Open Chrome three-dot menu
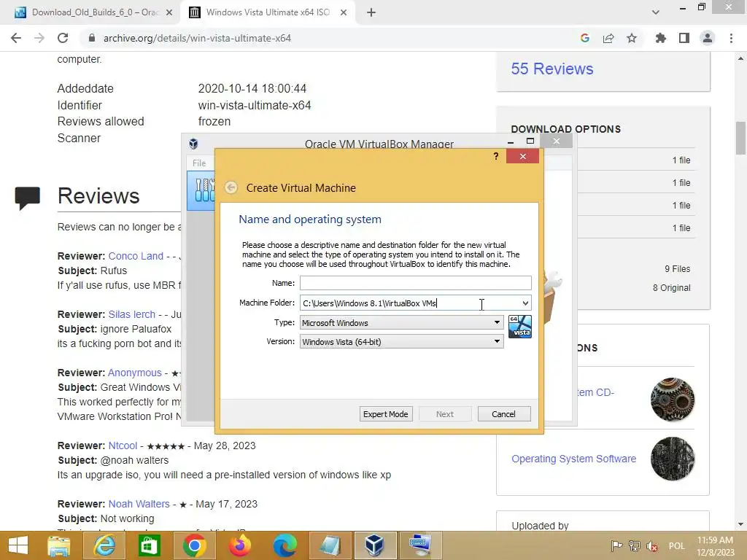The height and width of the screenshot is (560, 747). pos(731,38)
